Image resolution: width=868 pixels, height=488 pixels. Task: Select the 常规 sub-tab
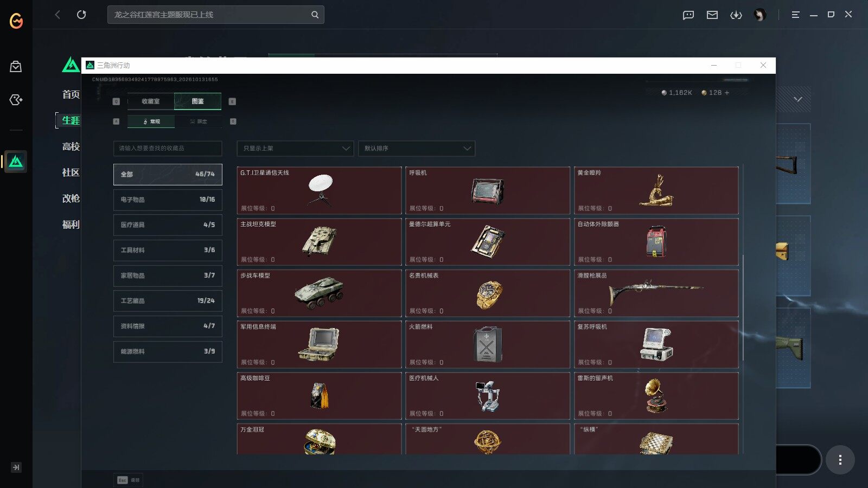pyautogui.click(x=151, y=121)
